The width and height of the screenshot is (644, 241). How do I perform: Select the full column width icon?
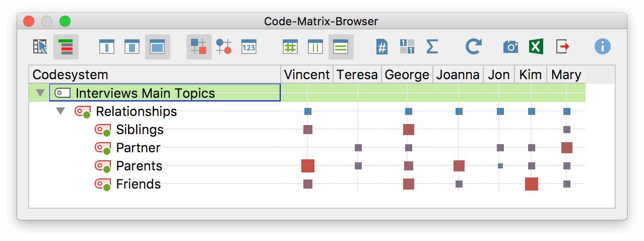[158, 47]
